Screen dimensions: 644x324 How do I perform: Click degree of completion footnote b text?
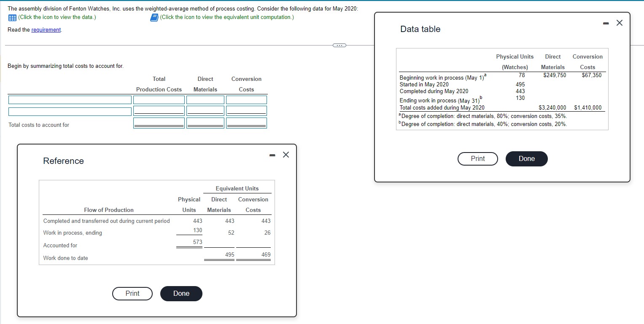[483, 124]
